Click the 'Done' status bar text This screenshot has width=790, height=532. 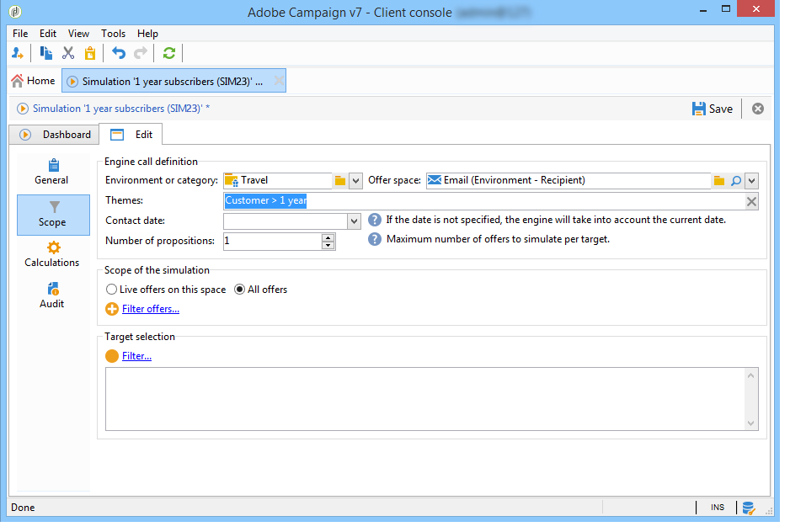[24, 508]
